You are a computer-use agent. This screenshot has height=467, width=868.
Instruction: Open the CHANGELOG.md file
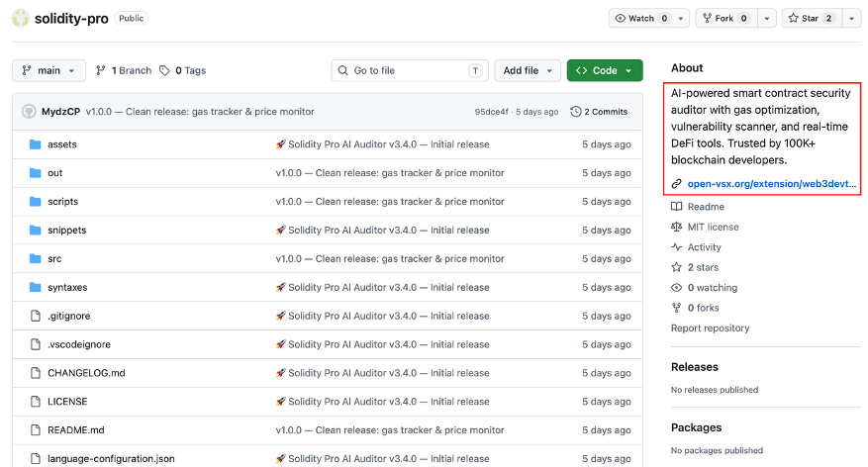tap(86, 373)
